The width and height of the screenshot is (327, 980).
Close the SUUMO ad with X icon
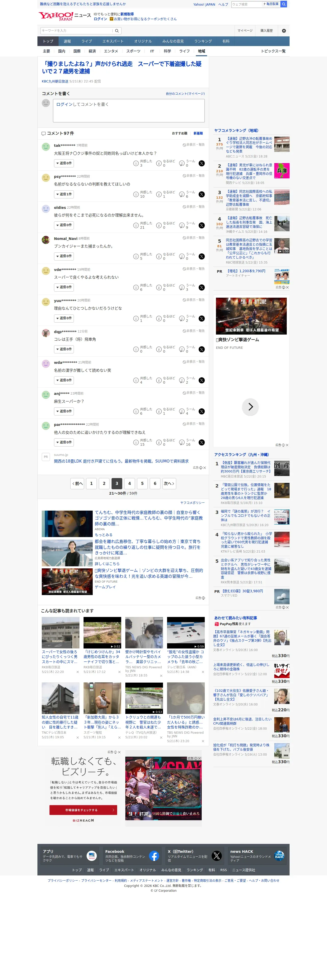point(205,468)
